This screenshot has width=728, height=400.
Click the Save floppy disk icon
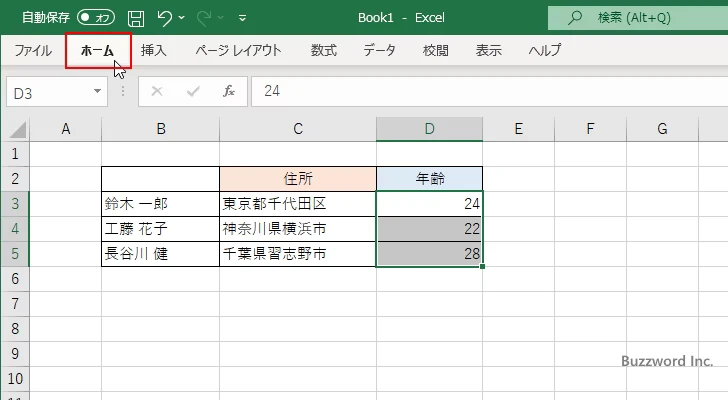tap(136, 18)
